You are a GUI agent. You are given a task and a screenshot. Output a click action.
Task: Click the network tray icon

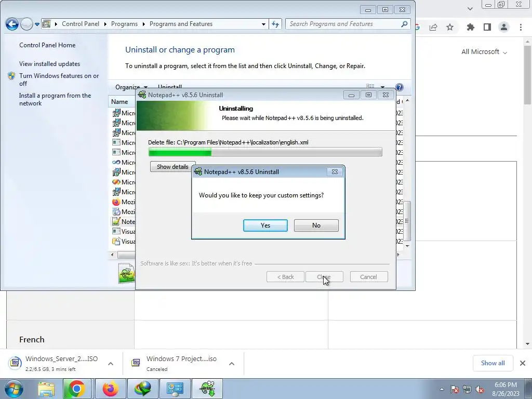(467, 389)
